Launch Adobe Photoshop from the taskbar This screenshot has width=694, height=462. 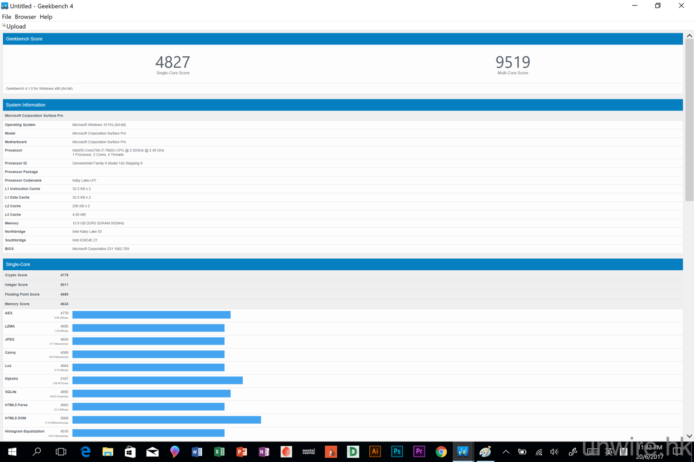tap(397, 452)
